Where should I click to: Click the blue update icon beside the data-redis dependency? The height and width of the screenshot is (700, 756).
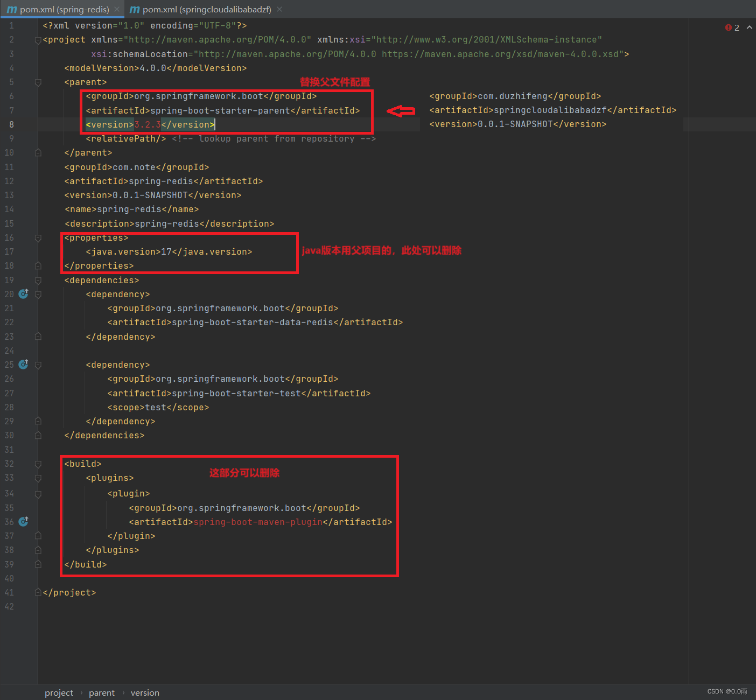pos(23,294)
